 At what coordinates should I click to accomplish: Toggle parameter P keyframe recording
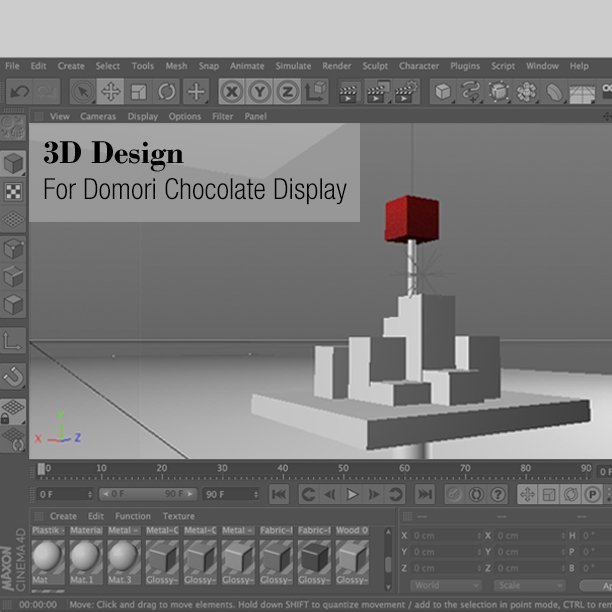click(x=592, y=495)
